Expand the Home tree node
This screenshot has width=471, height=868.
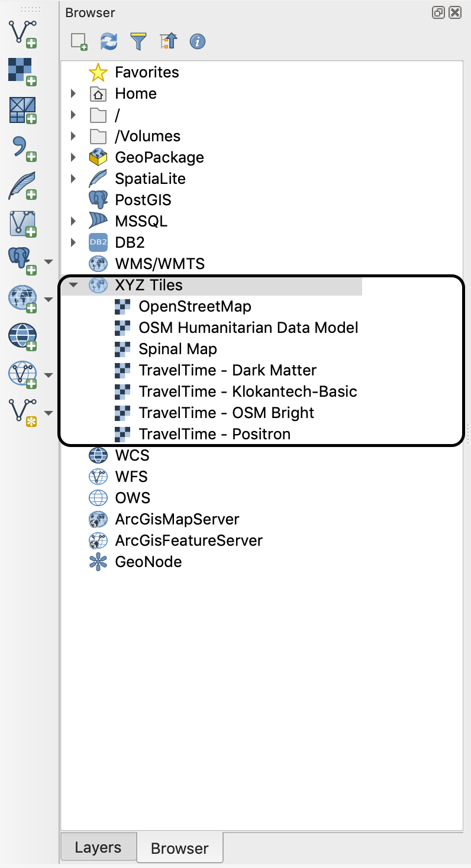click(x=73, y=93)
